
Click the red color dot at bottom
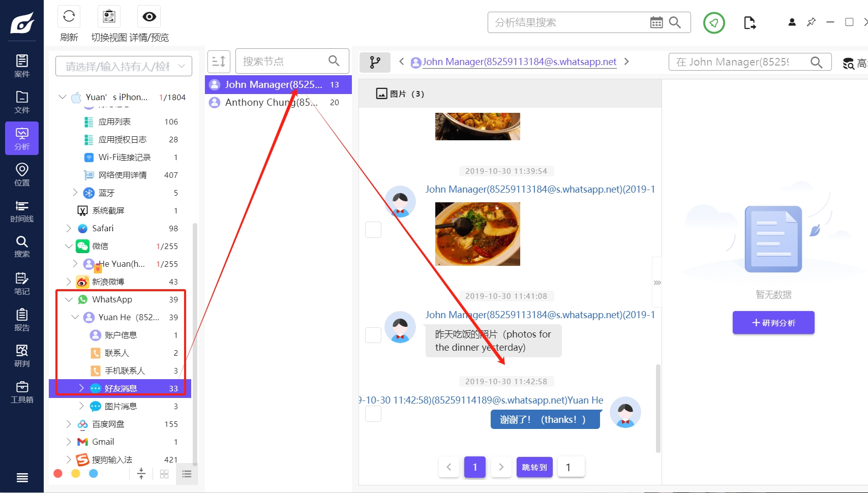click(58, 473)
